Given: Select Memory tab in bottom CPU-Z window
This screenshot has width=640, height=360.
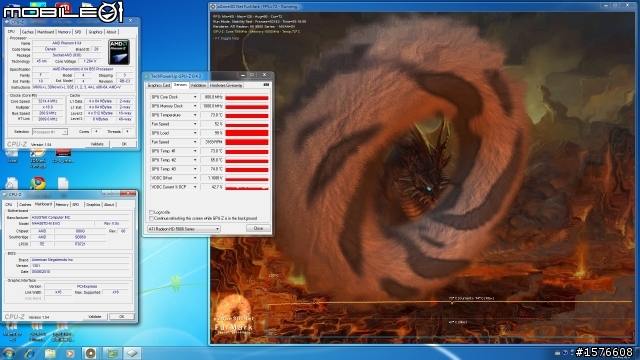Looking at the screenshot, I should pos(62,204).
